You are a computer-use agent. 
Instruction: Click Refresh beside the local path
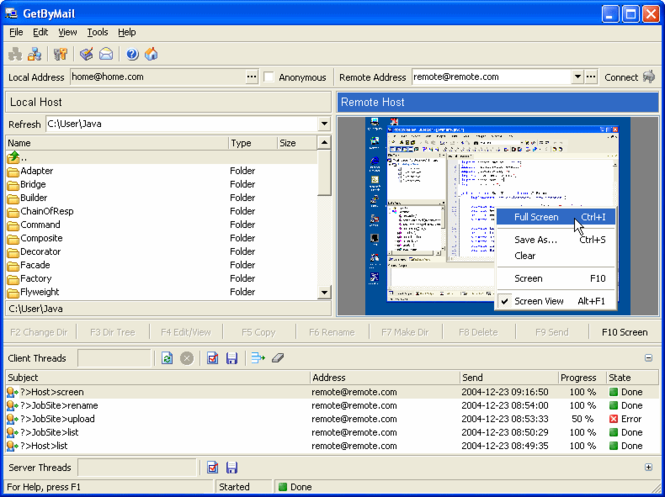click(x=24, y=124)
